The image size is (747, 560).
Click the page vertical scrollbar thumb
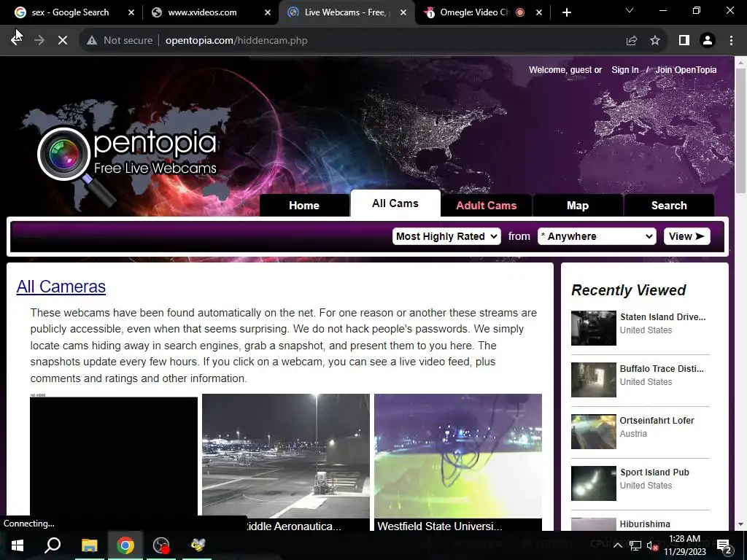pyautogui.click(x=741, y=131)
